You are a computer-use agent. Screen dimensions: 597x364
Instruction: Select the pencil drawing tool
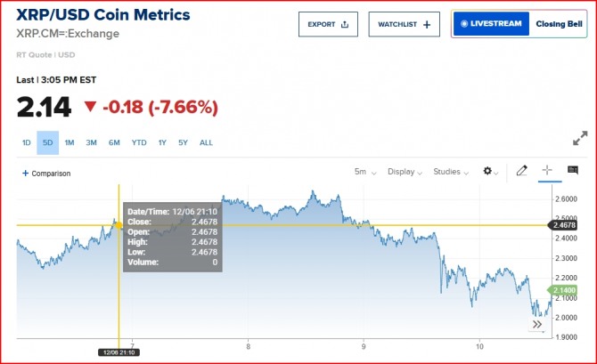coord(522,170)
